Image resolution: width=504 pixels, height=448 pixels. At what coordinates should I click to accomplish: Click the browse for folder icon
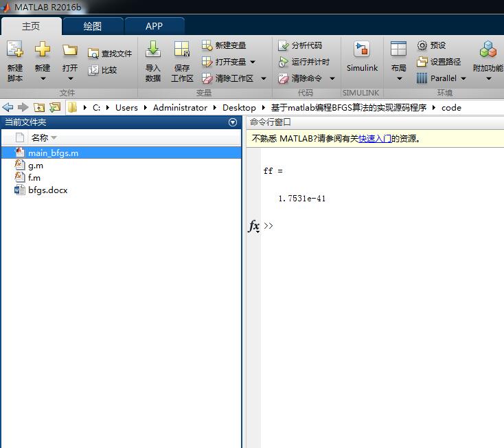click(55, 107)
